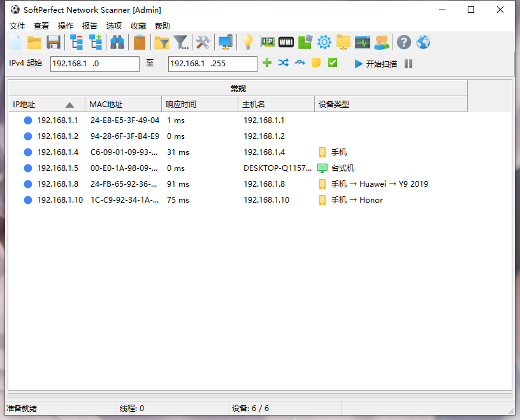Click the collapse tree icon with minus
The width and height of the screenshot is (520, 420).
click(76, 42)
